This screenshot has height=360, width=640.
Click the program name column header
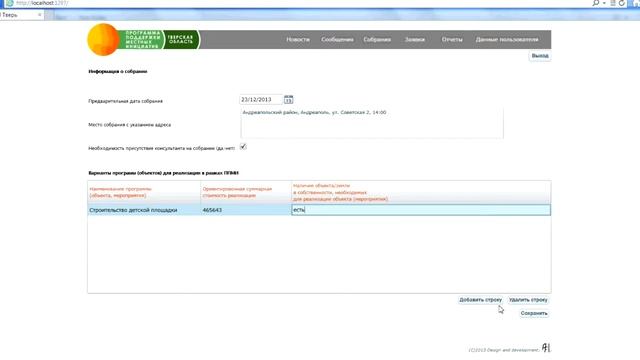[x=144, y=192]
